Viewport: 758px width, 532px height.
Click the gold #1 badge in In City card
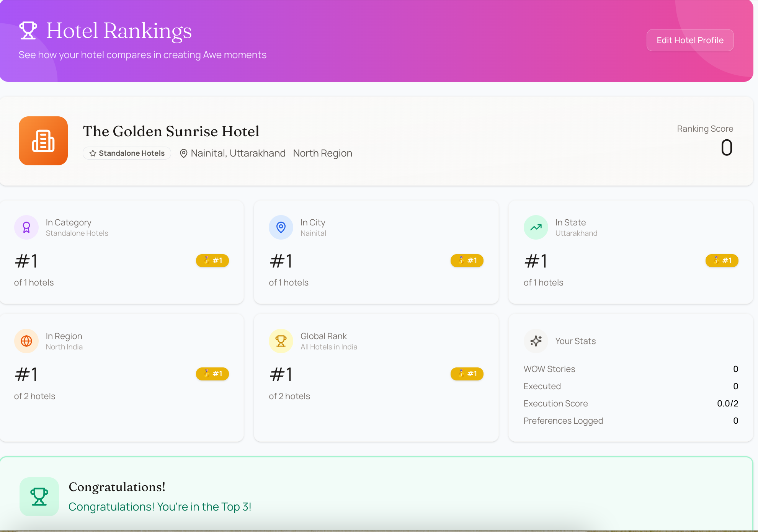[x=467, y=261]
